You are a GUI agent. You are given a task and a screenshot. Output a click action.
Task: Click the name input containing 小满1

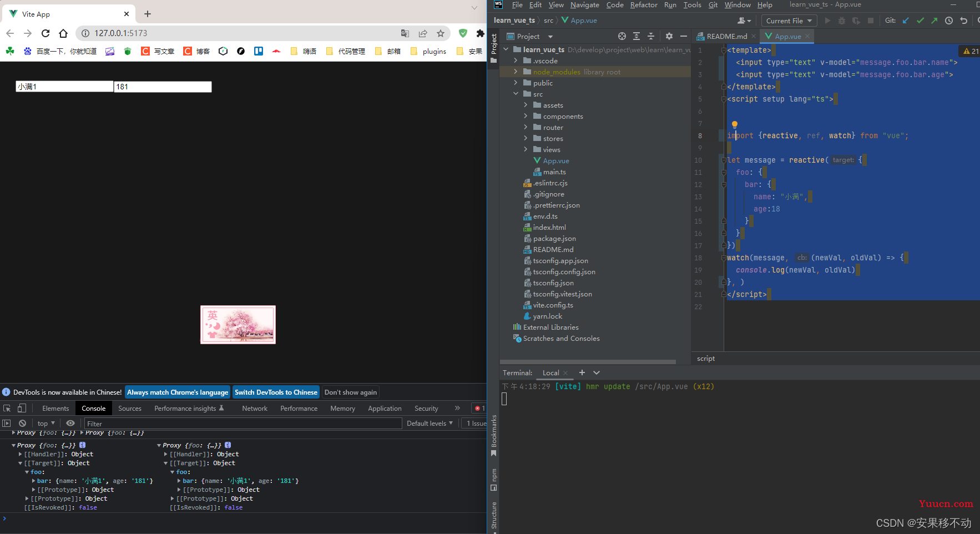[64, 87]
